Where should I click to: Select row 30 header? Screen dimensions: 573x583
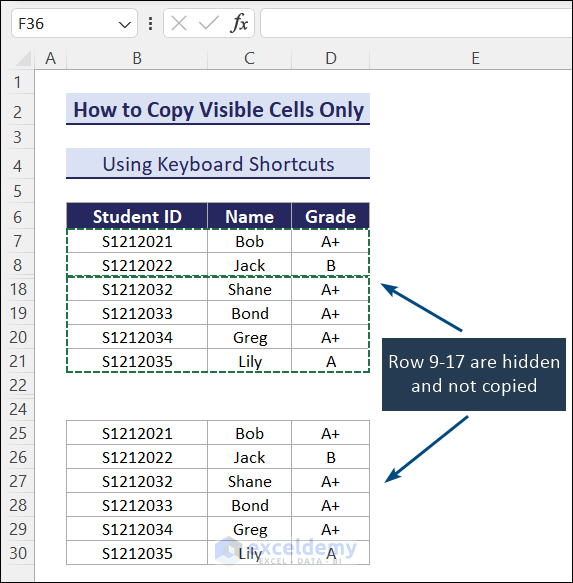pyautogui.click(x=17, y=553)
